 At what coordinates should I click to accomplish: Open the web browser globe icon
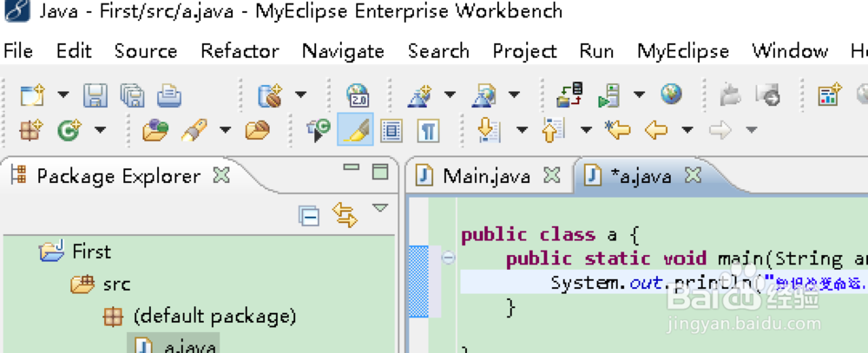(x=671, y=95)
